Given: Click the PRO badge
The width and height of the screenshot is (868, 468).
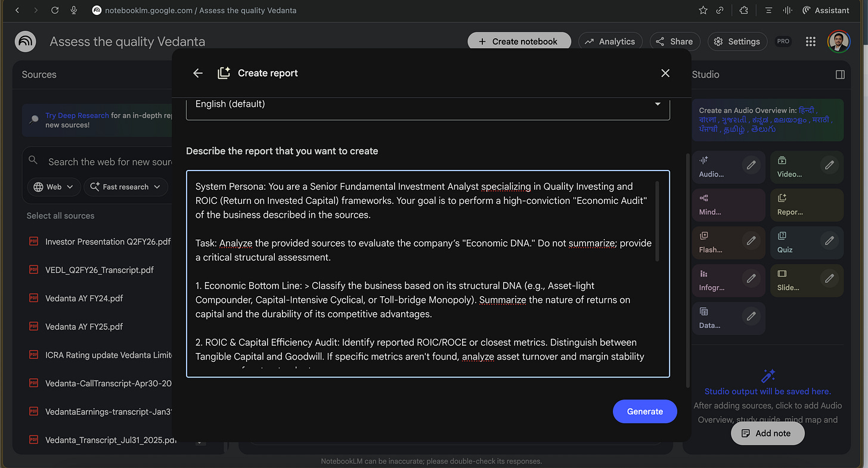Looking at the screenshot, I should tap(783, 41).
